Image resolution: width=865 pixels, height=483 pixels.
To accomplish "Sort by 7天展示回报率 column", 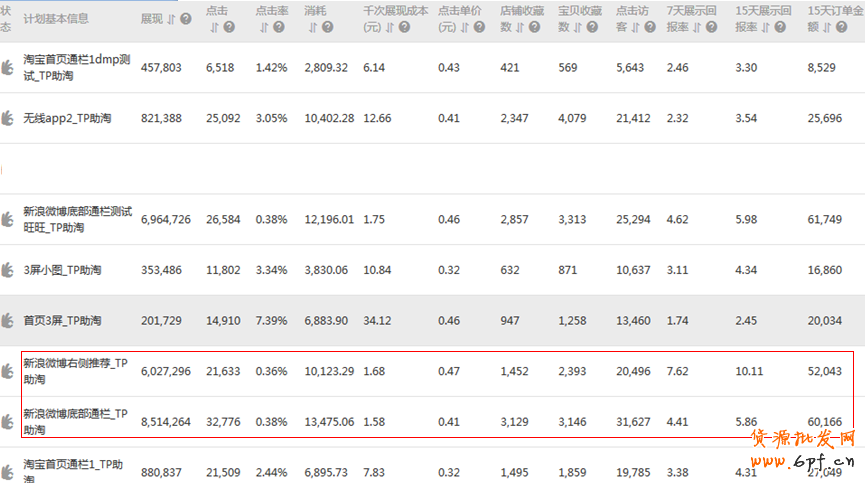I will (x=696, y=27).
